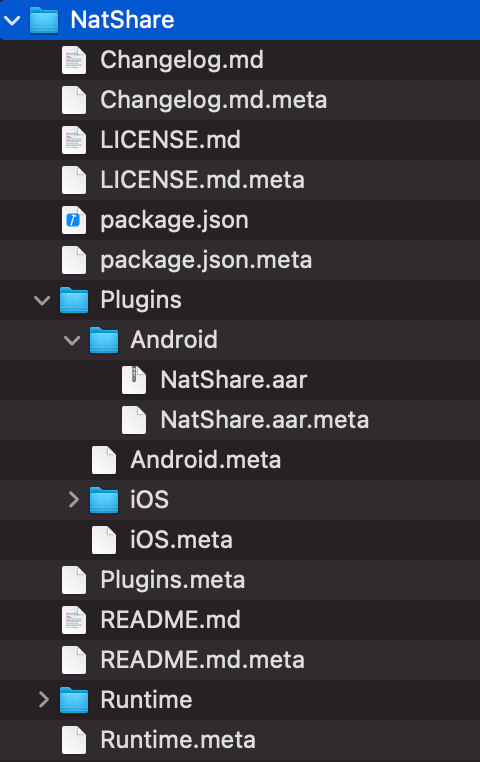
Task: Click the NatShare folder icon
Action: point(44,20)
